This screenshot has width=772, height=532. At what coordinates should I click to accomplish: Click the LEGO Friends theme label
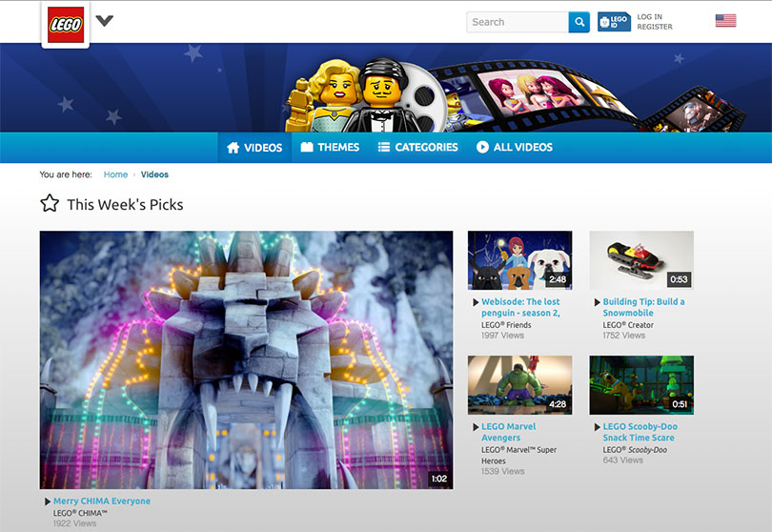(x=506, y=325)
